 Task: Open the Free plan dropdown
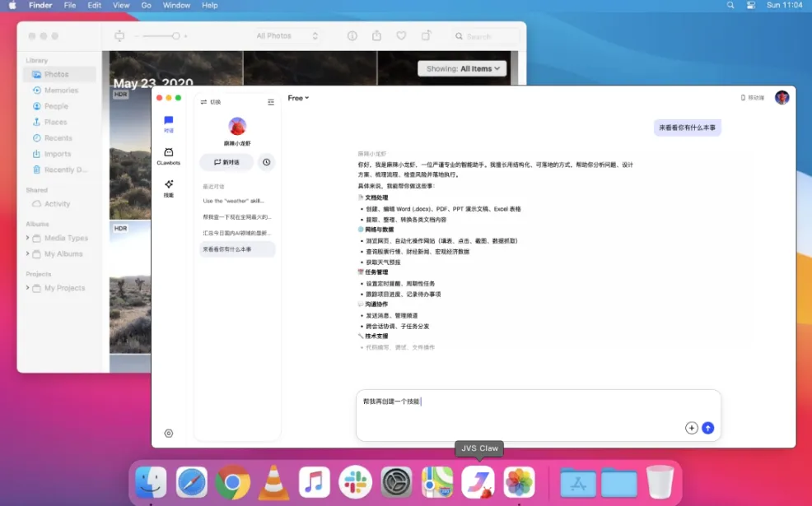(297, 97)
